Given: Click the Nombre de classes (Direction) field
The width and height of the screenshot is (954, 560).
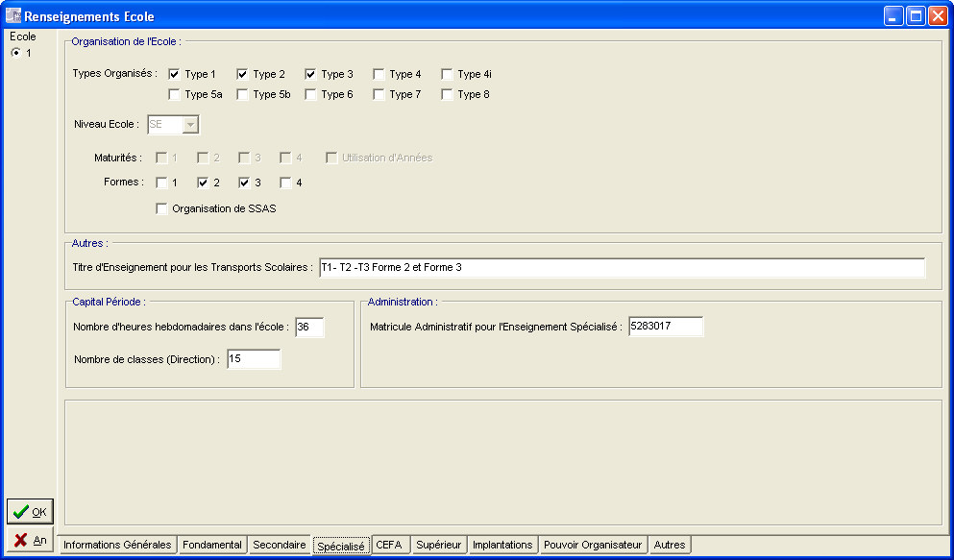Looking at the screenshot, I should (254, 358).
